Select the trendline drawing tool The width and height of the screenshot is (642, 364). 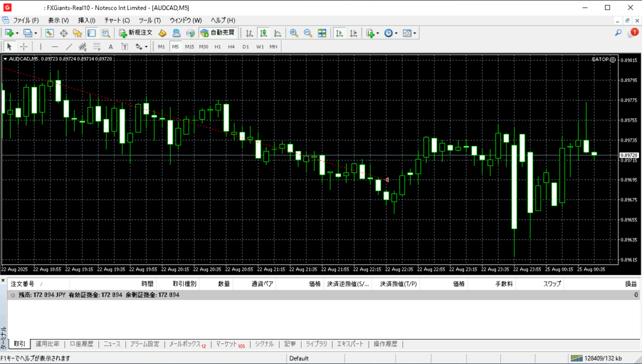tap(69, 46)
